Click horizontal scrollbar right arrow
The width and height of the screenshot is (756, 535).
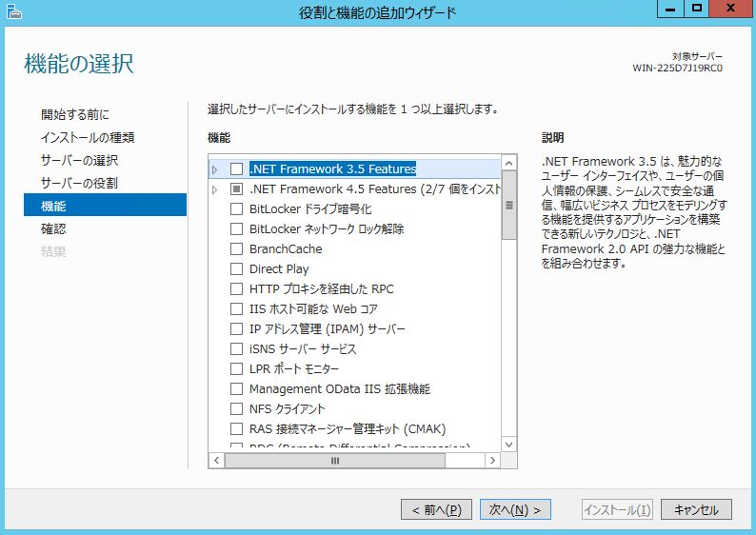tap(491, 461)
